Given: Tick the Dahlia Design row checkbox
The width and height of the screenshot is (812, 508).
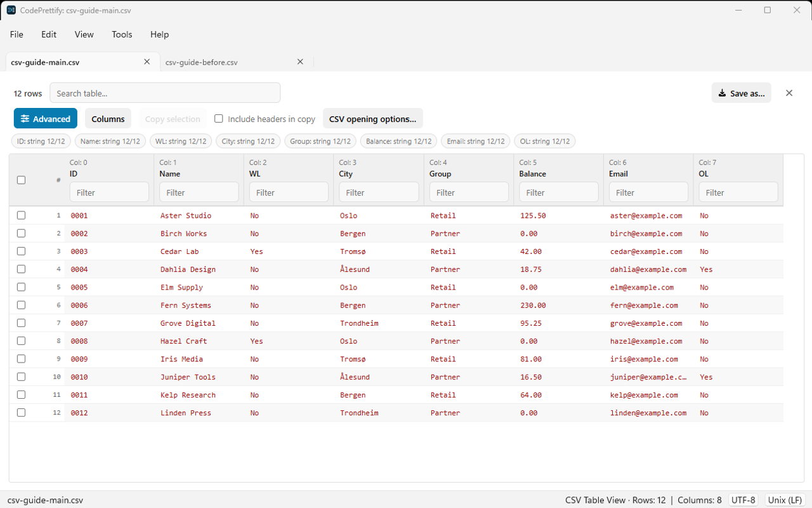Looking at the screenshot, I should [21, 269].
